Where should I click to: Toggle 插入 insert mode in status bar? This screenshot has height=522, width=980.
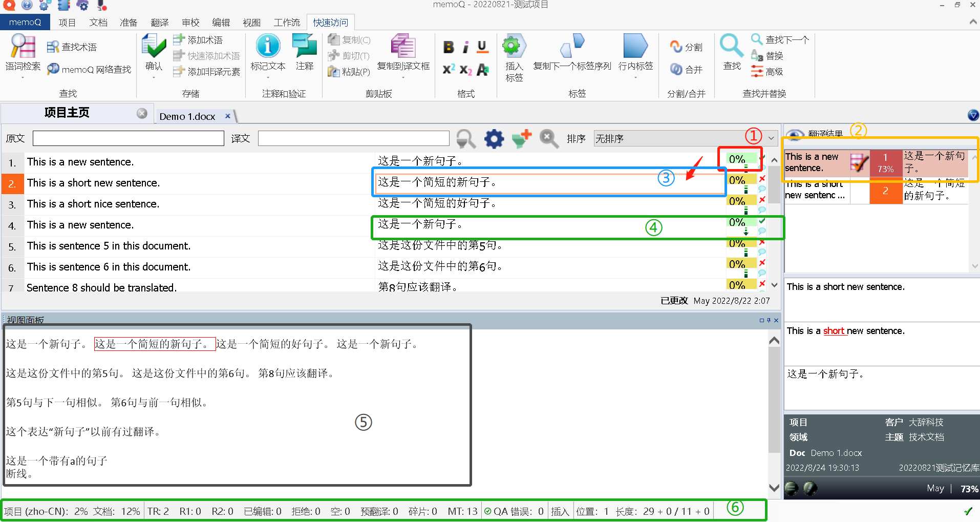coord(560,511)
